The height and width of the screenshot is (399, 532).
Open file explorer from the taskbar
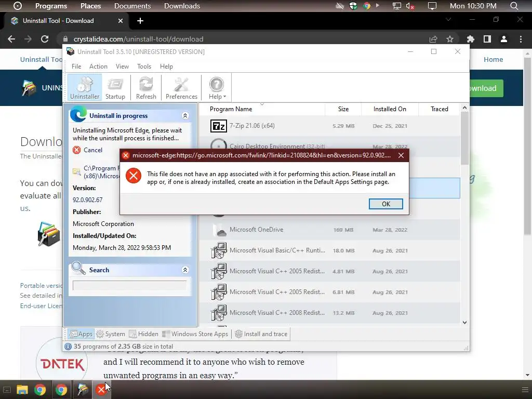coord(22,390)
